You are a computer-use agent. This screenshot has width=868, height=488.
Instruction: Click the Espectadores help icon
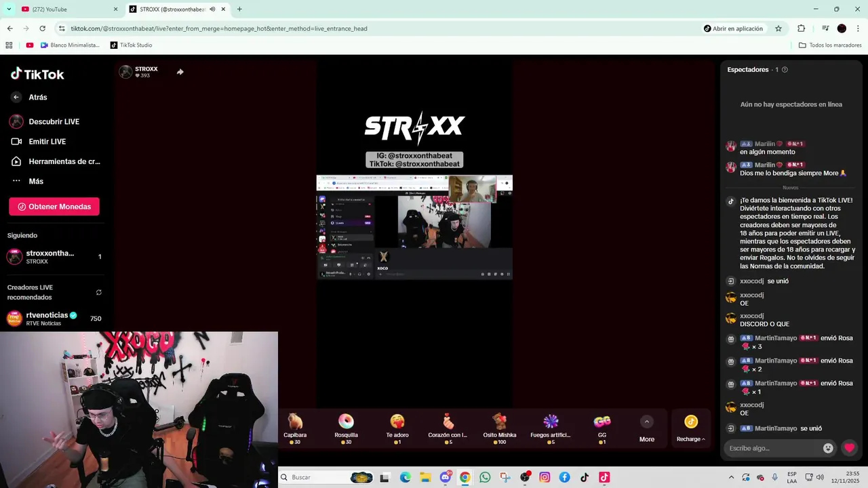pyautogui.click(x=785, y=70)
